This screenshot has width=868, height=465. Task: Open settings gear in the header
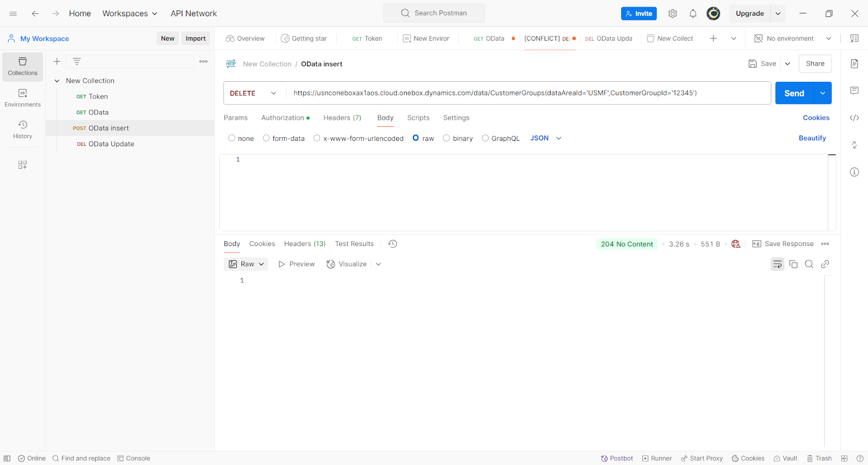(x=673, y=14)
